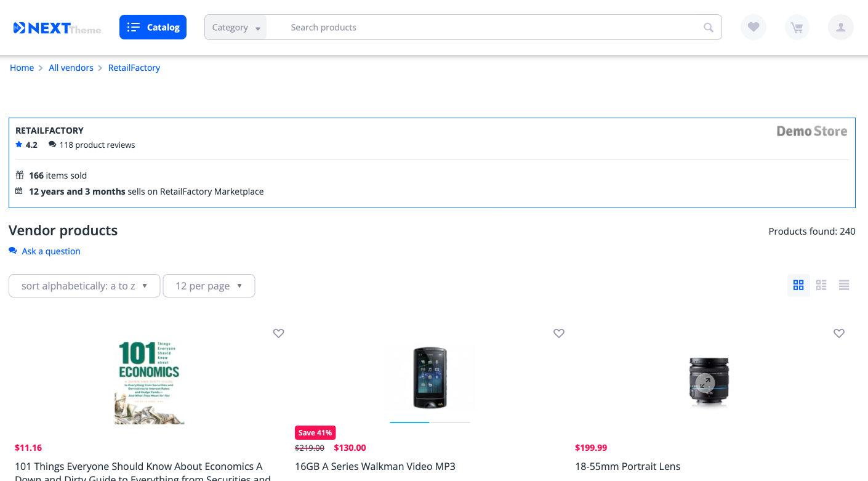Switch to list view without options

[x=821, y=285]
